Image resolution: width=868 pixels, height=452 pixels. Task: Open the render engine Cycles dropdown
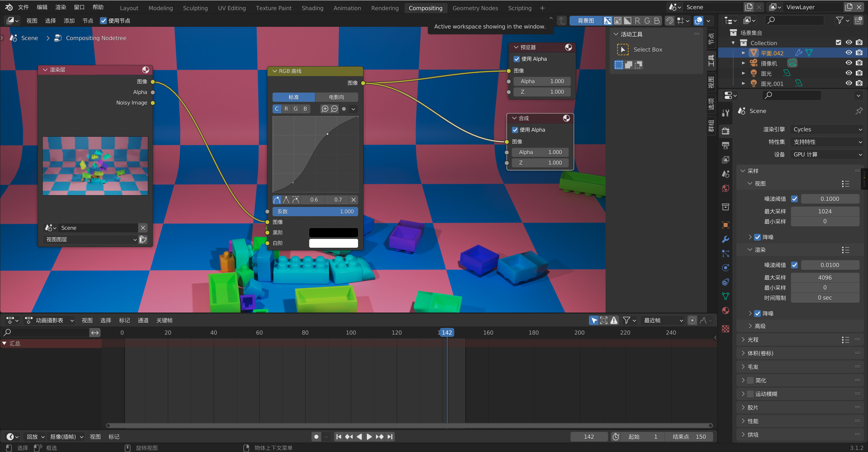(826, 129)
